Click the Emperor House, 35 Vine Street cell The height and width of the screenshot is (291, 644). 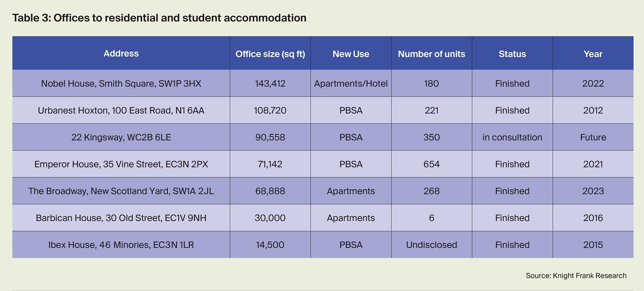pos(121,164)
